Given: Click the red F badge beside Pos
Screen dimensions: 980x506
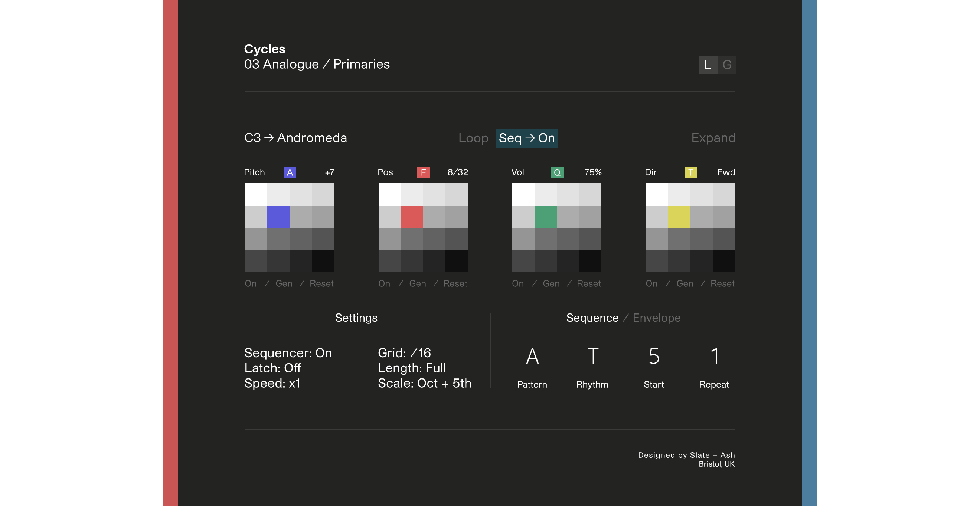Looking at the screenshot, I should [x=423, y=172].
